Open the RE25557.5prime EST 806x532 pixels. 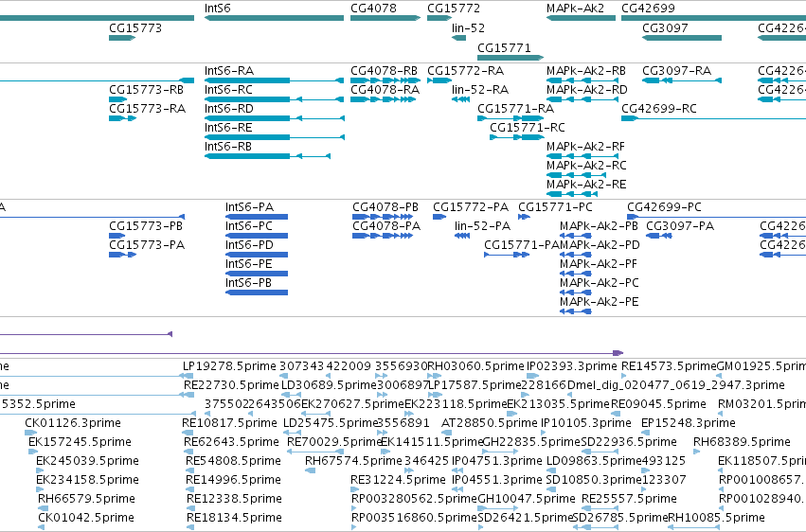click(630, 500)
